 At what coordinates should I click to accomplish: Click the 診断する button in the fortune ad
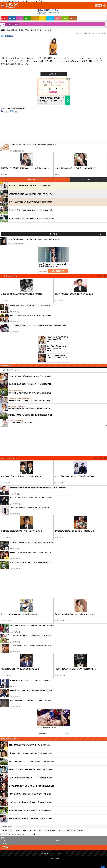53,92
